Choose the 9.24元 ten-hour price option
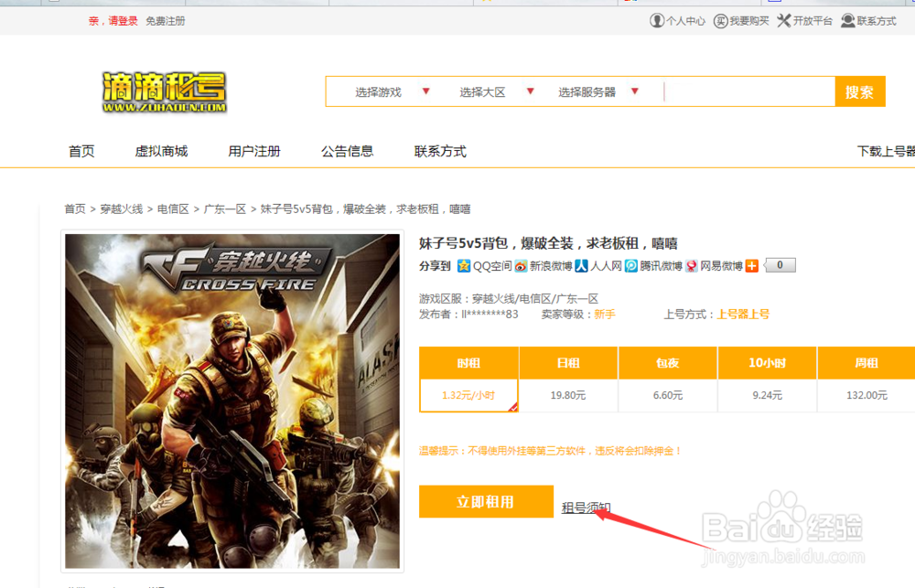Viewport: 915px width, 588px height. (768, 395)
